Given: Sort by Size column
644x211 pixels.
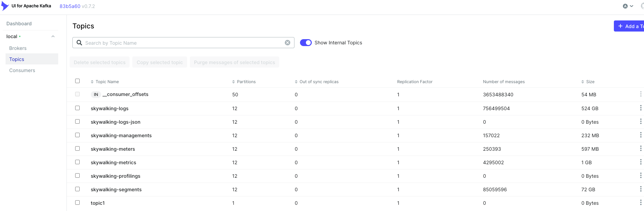Looking at the screenshot, I should click(x=588, y=82).
